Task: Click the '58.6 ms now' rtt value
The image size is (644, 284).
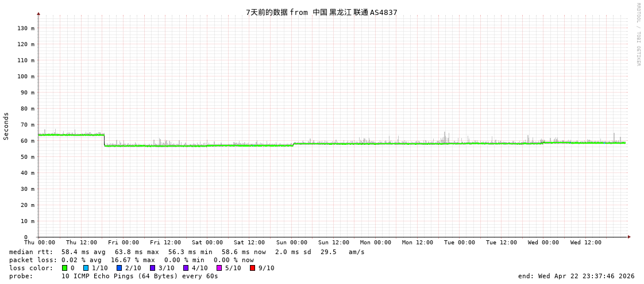Action: click(244, 252)
